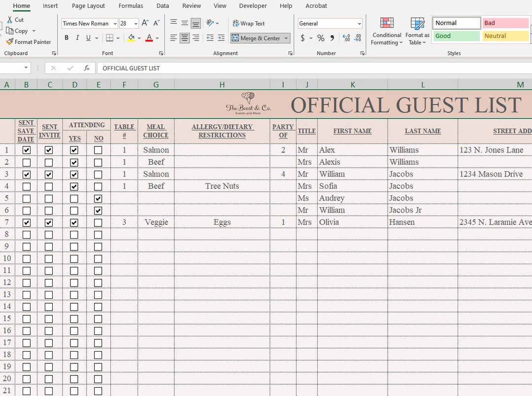Apply the Good cell style
Viewport: 532px width, 396px height.
(x=456, y=36)
